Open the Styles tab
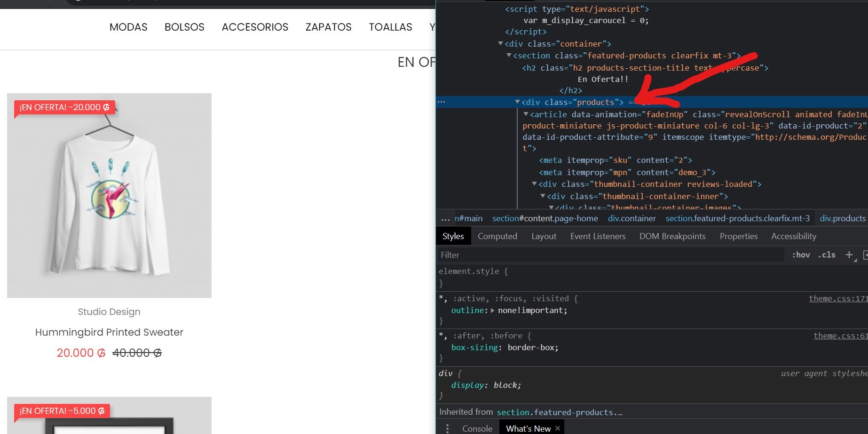 (453, 236)
